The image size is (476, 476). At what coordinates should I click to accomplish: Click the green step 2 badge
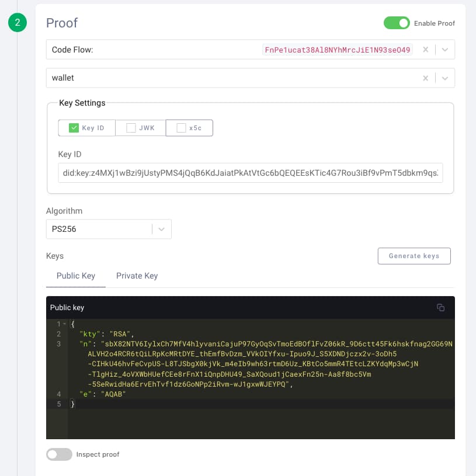pyautogui.click(x=17, y=23)
